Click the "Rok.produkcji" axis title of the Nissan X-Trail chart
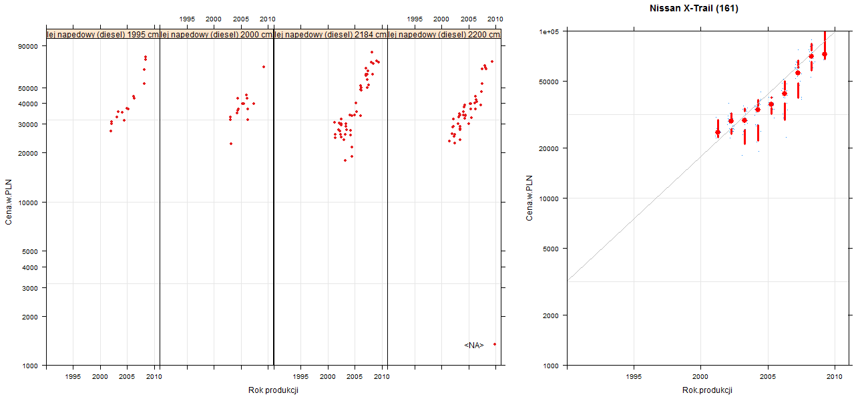868x401 pixels. (x=708, y=390)
